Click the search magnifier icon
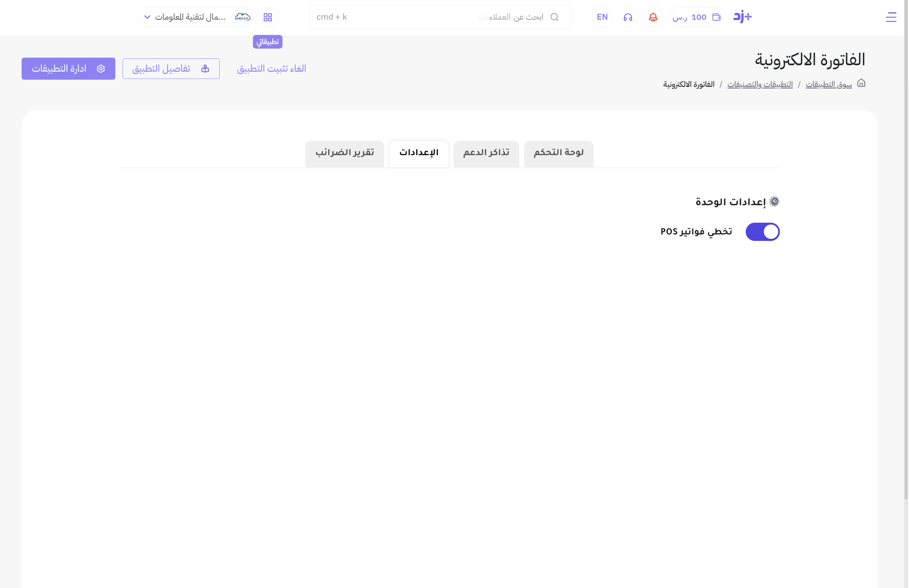 point(554,17)
